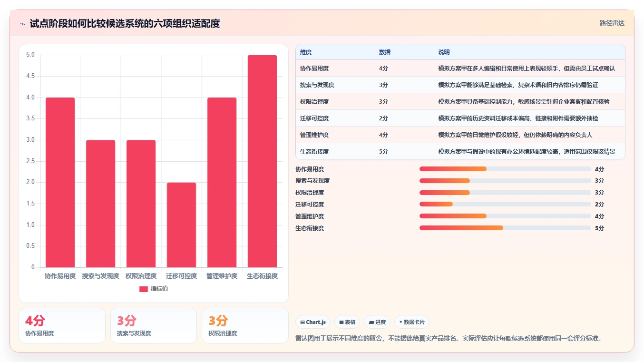Toggle the 指标值 legend swatch
Viewport: 644px width, 362px height.
144,289
